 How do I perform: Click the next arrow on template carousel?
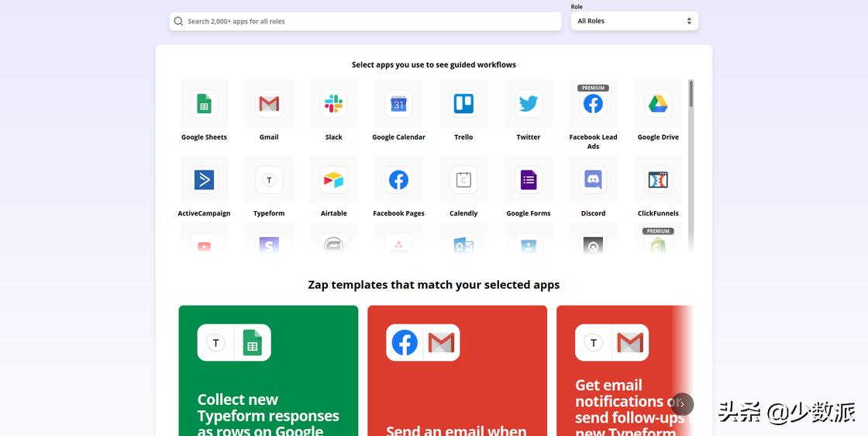[x=682, y=404]
